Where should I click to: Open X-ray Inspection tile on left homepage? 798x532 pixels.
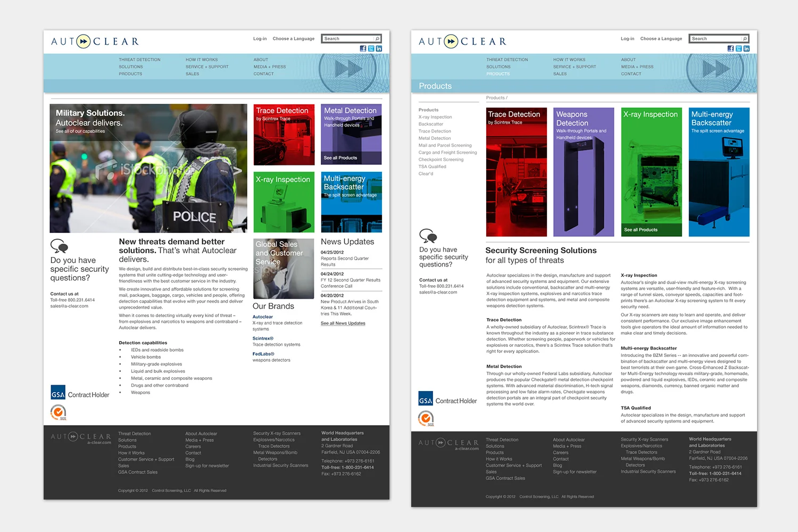(284, 202)
